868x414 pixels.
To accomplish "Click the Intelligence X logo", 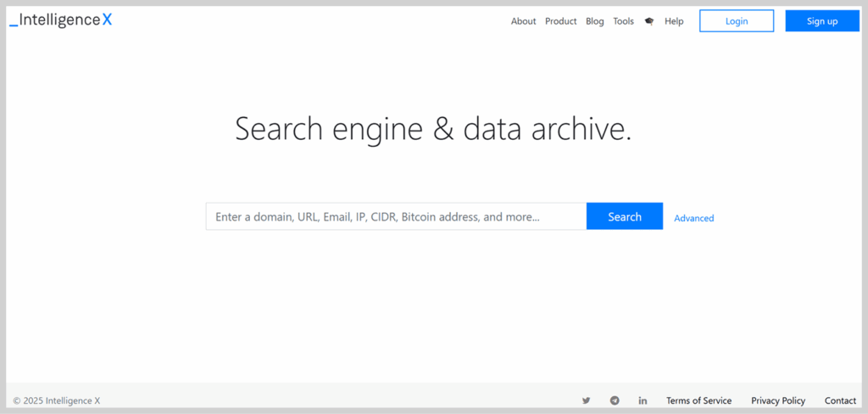I will [x=61, y=20].
